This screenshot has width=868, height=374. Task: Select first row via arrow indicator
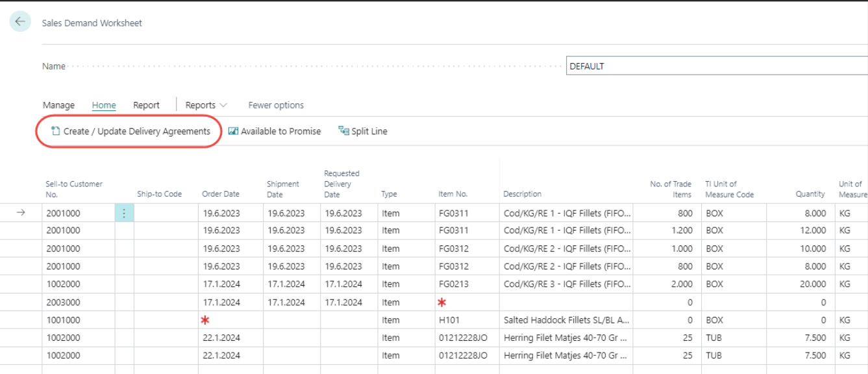(x=20, y=213)
